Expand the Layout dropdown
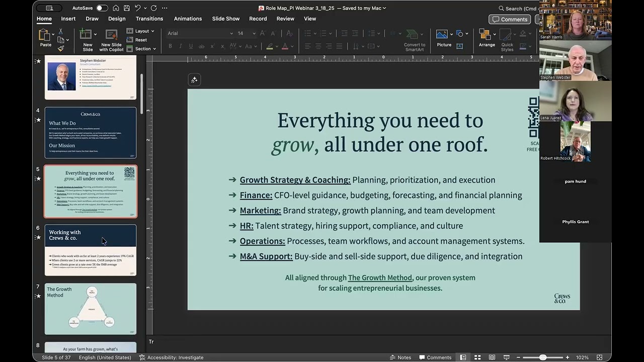Viewport: 644px width, 362px height. pos(141,31)
